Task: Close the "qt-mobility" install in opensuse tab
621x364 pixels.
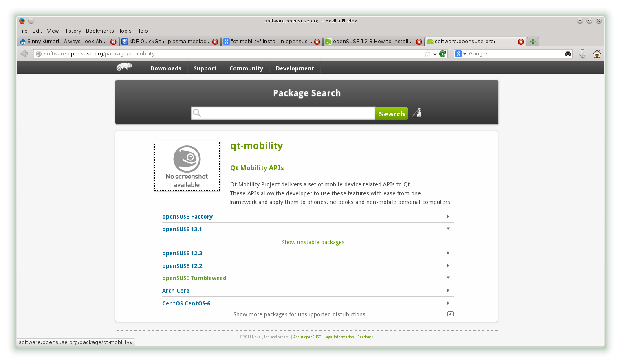Action: click(x=317, y=42)
